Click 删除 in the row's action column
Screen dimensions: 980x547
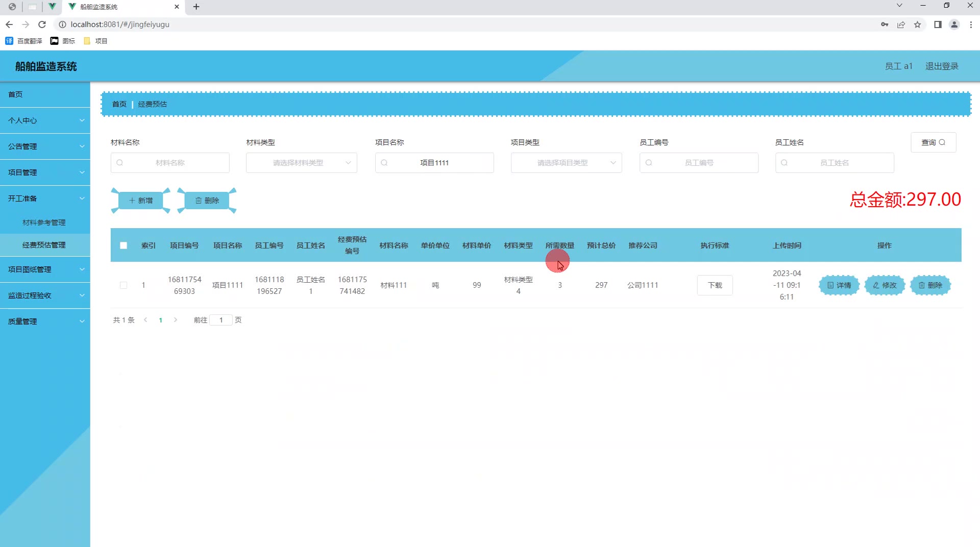pyautogui.click(x=930, y=285)
